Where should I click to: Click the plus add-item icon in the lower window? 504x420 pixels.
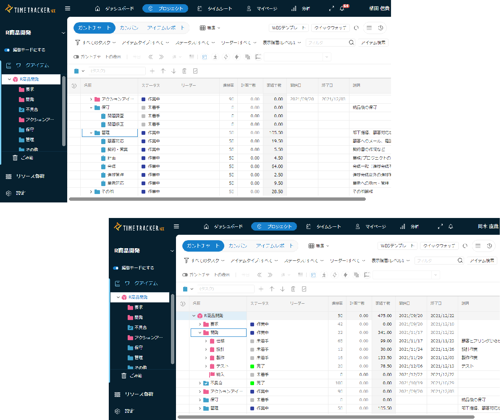point(261,289)
